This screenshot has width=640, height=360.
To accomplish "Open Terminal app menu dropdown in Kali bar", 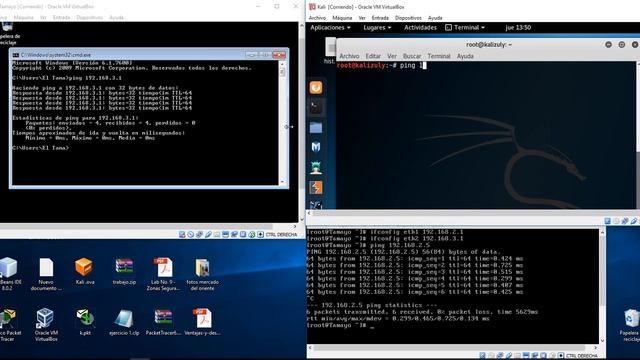I will (x=465, y=27).
